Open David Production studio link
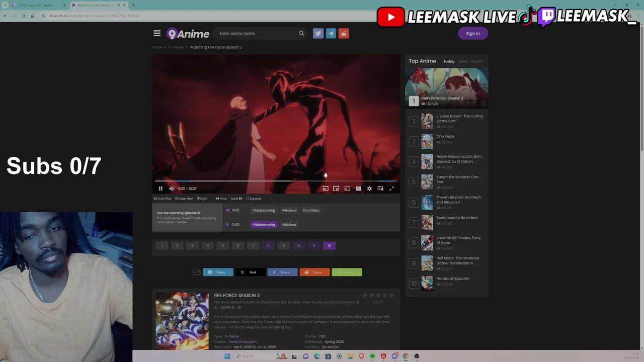This screenshot has height=362, width=644. (x=243, y=342)
